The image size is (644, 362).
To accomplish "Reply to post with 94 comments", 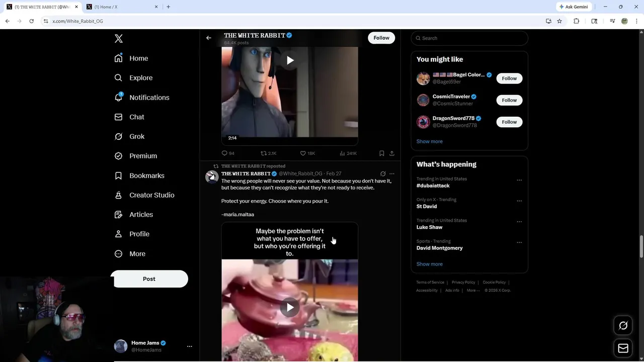I will (x=228, y=153).
